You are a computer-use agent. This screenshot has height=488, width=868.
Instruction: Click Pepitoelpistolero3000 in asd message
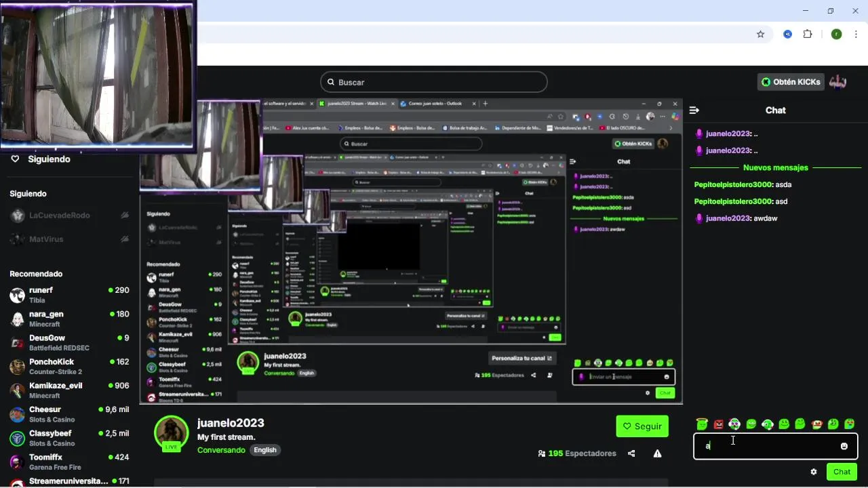733,201
